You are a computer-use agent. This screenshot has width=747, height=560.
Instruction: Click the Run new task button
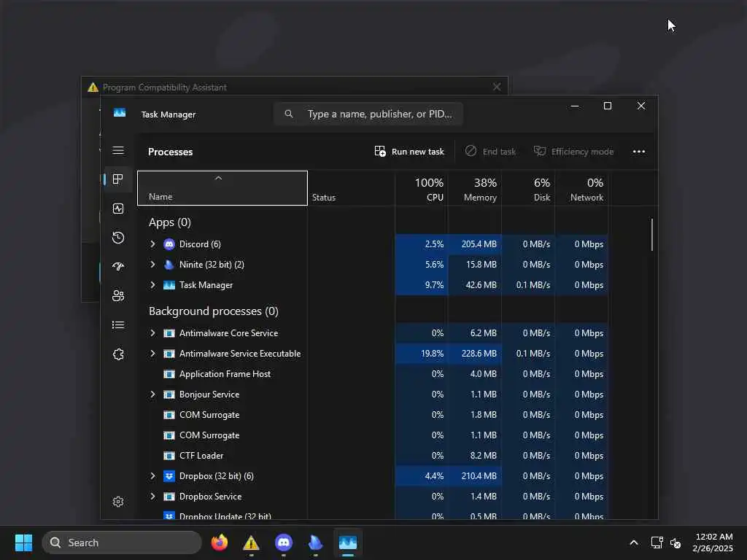point(409,152)
